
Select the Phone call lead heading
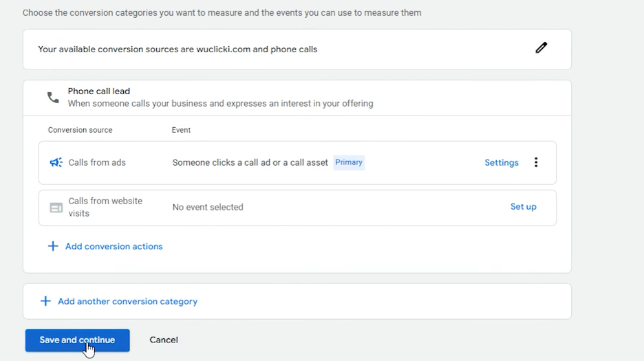(99, 91)
